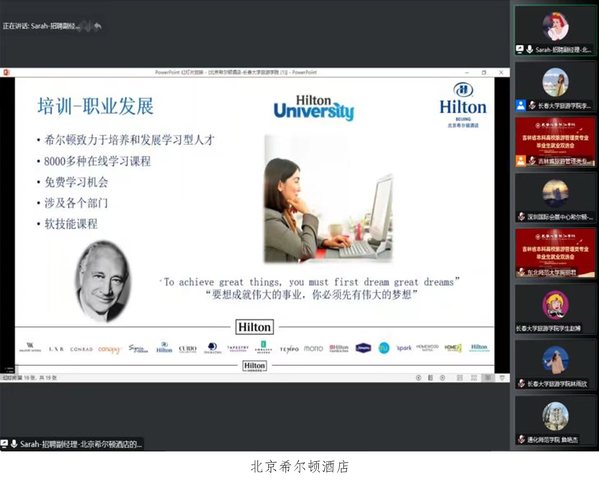Click the muted mic icon of 通化师范学院 participant
Screen dimensions: 599x481
point(521,439)
